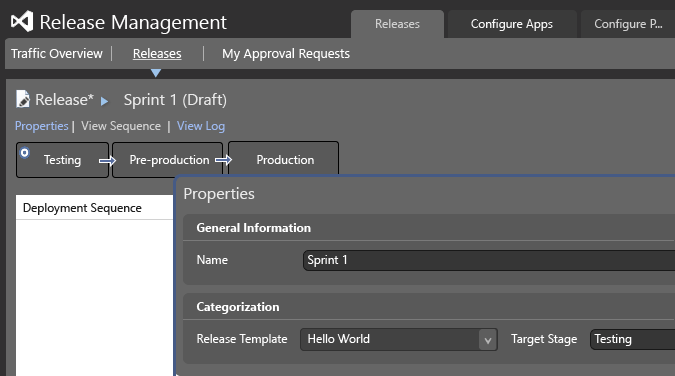Viewport: 675px width, 376px height.
Task: Click the Release* breadcrumb text
Action: pyautogui.click(x=65, y=100)
